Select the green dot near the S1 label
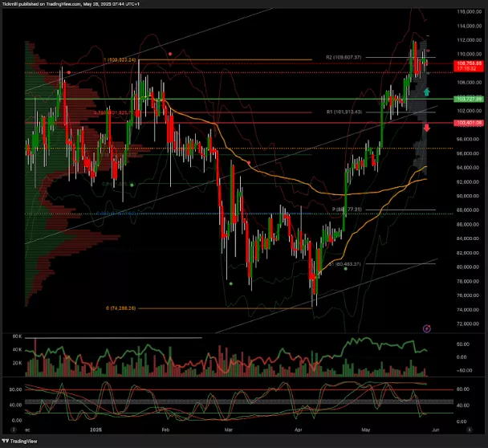 345,268
